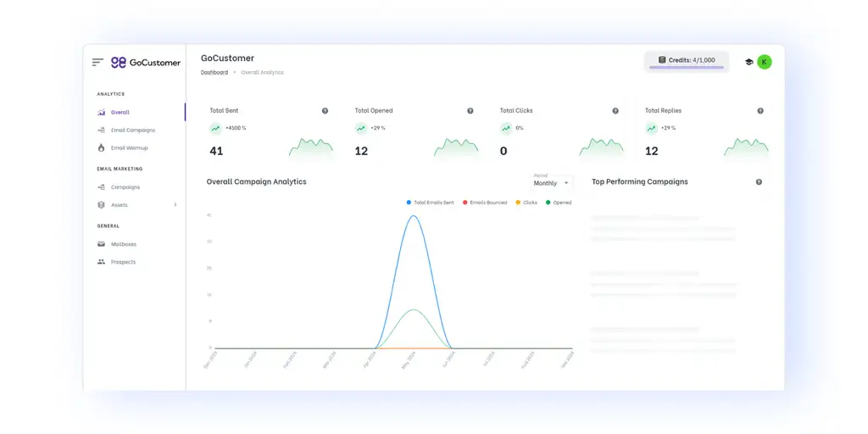Click the Total Replies sparkline chart
This screenshot has width=868, height=434.
pos(746,148)
